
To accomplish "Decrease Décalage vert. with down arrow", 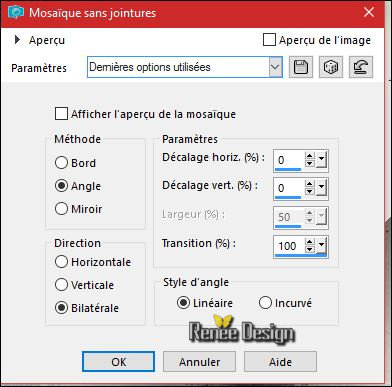I will coord(310,191).
